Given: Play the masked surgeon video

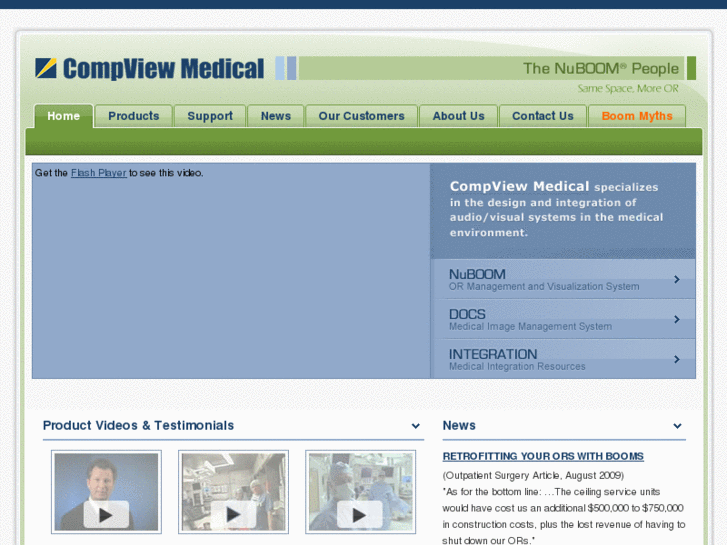Looking at the screenshot, I should coord(360,492).
